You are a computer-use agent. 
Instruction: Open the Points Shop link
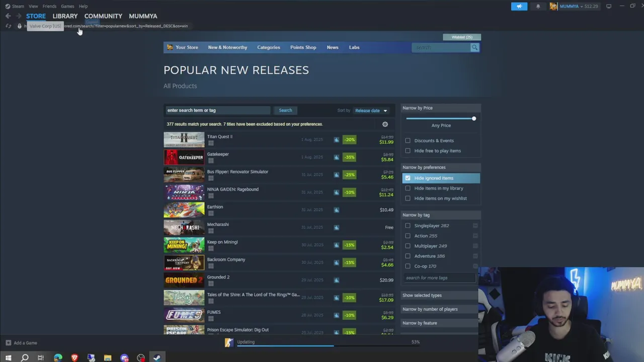coord(303,47)
